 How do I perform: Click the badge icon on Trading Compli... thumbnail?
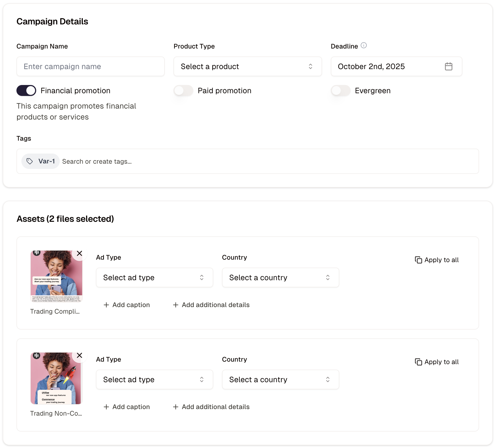pyautogui.click(x=37, y=252)
